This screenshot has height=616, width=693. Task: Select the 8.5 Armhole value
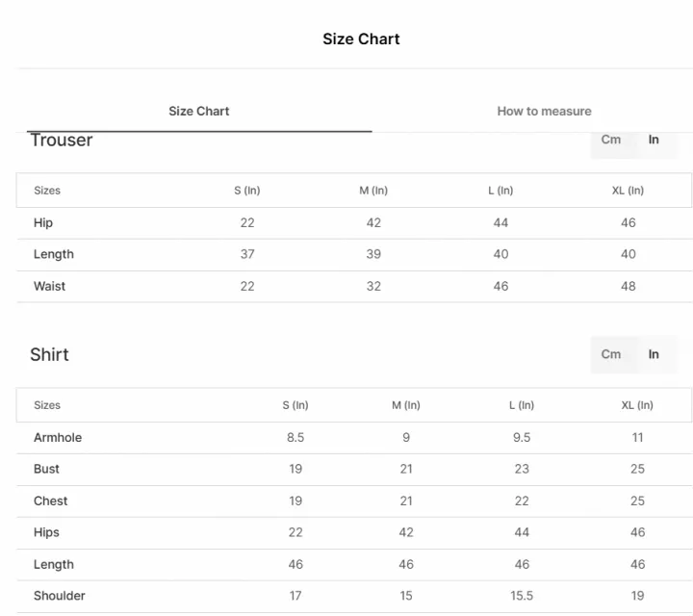295,437
